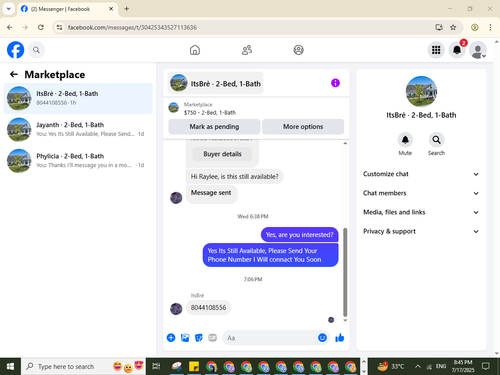Image resolution: width=500 pixels, height=375 pixels.
Task: Select the ItsBrè 2-Bed, 1-Bath conversation
Action: point(78,98)
